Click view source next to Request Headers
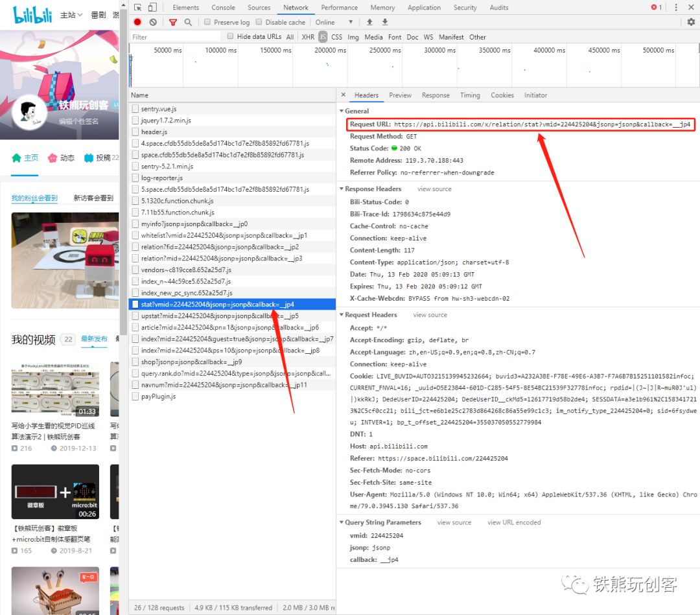This screenshot has height=615, width=700. 429,315
